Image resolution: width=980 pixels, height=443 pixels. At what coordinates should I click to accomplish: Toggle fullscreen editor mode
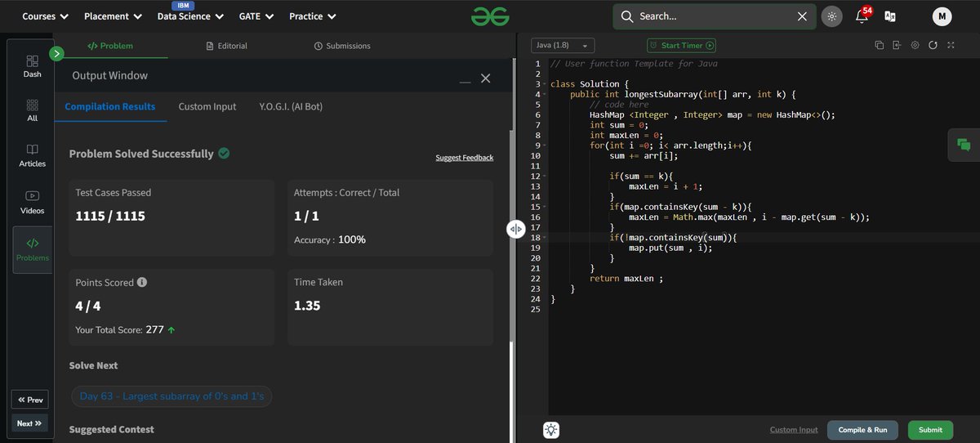(x=951, y=45)
